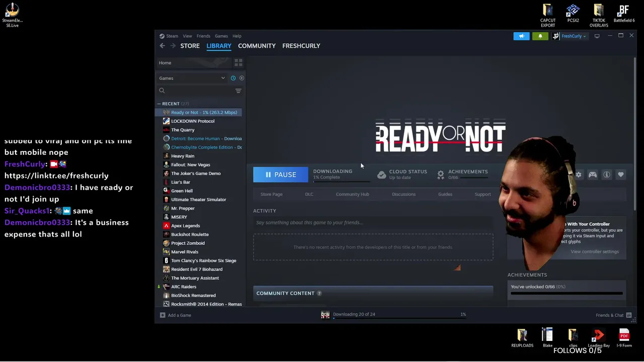Click the Community Content help question mark
The height and width of the screenshot is (362, 644).
pos(319,293)
